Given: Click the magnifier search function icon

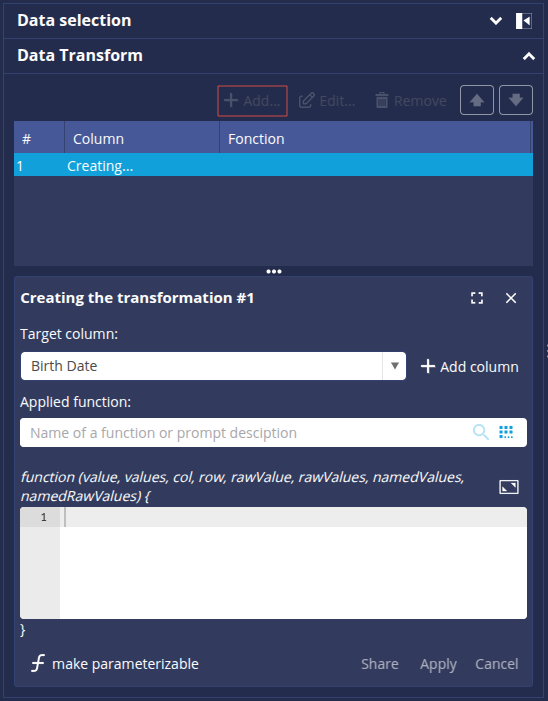Looking at the screenshot, I should pyautogui.click(x=481, y=432).
